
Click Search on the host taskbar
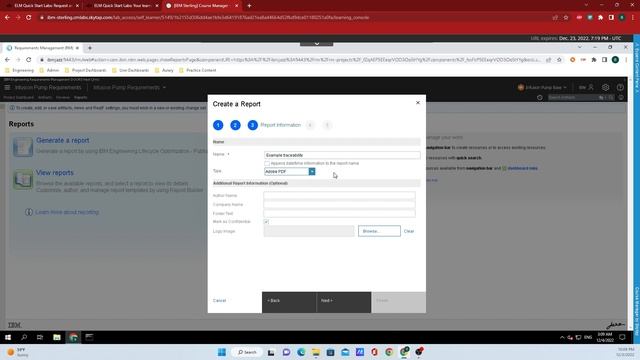coord(247,352)
